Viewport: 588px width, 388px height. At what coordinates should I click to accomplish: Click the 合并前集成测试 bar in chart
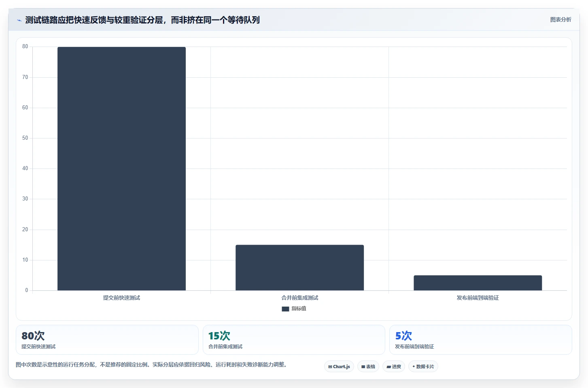coord(299,268)
